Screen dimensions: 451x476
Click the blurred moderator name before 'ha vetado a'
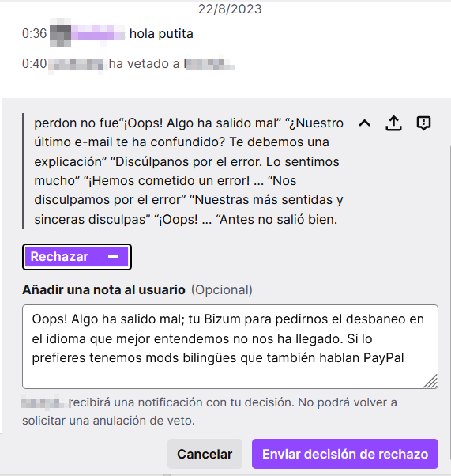(77, 64)
